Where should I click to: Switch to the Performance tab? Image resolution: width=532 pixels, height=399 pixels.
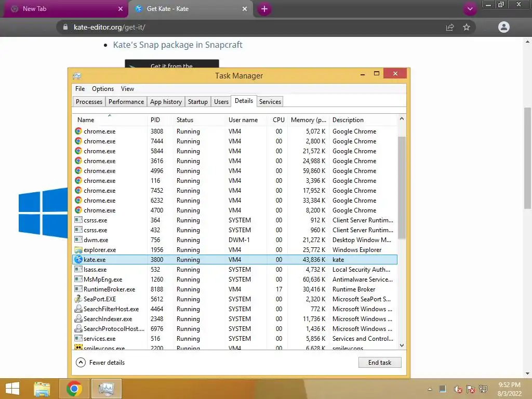[126, 102]
